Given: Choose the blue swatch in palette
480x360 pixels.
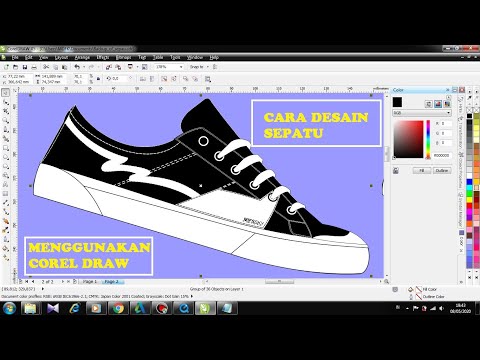Looking at the screenshot, I should pos(469,182).
